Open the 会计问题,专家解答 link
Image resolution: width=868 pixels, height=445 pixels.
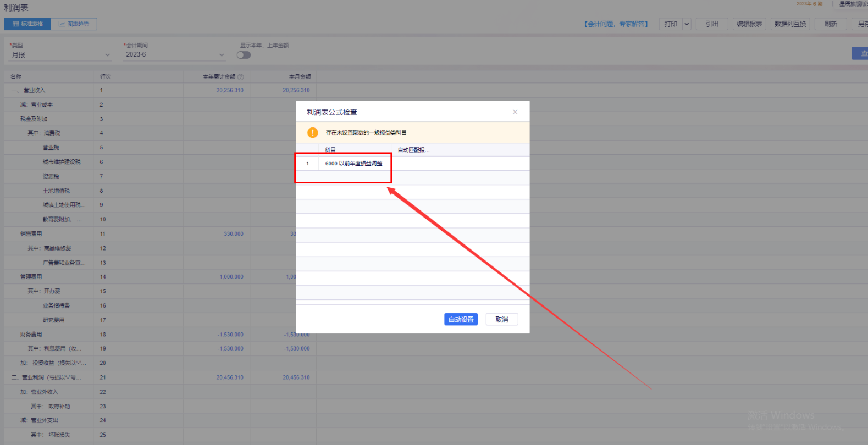[x=616, y=24]
